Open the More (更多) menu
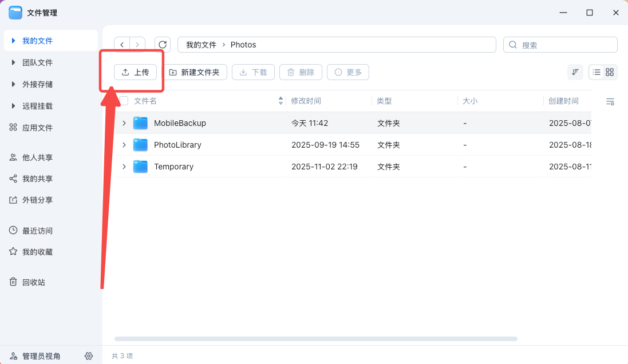This screenshot has width=628, height=364. (347, 72)
